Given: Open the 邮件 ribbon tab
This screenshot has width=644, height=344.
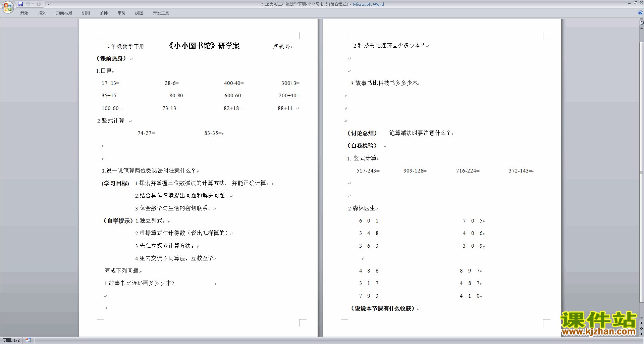Looking at the screenshot, I should pyautogui.click(x=104, y=13).
